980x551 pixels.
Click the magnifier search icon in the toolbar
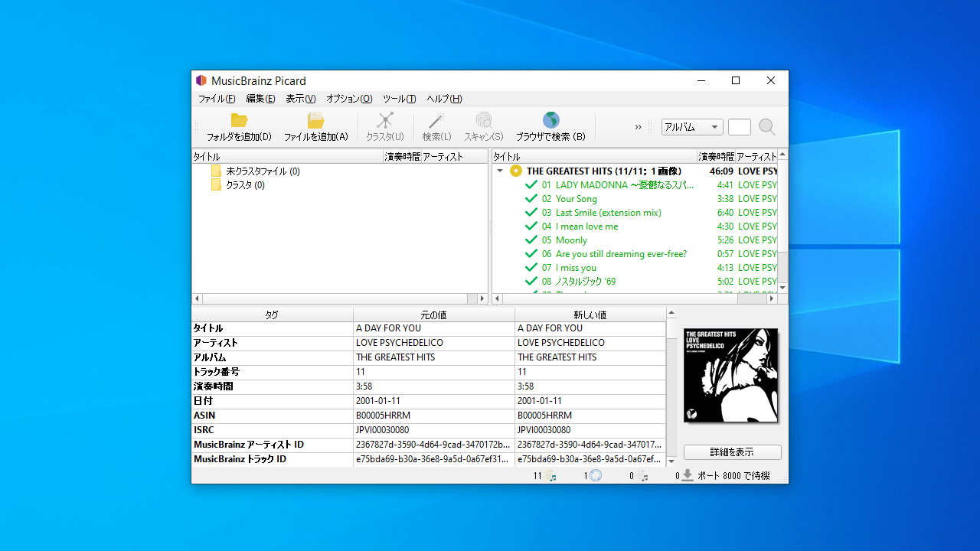pos(766,127)
